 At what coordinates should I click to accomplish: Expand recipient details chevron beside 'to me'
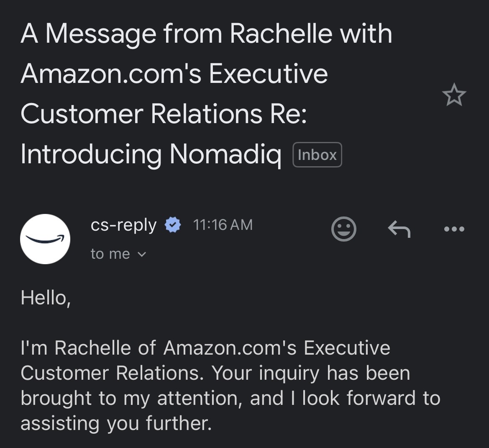click(x=142, y=254)
